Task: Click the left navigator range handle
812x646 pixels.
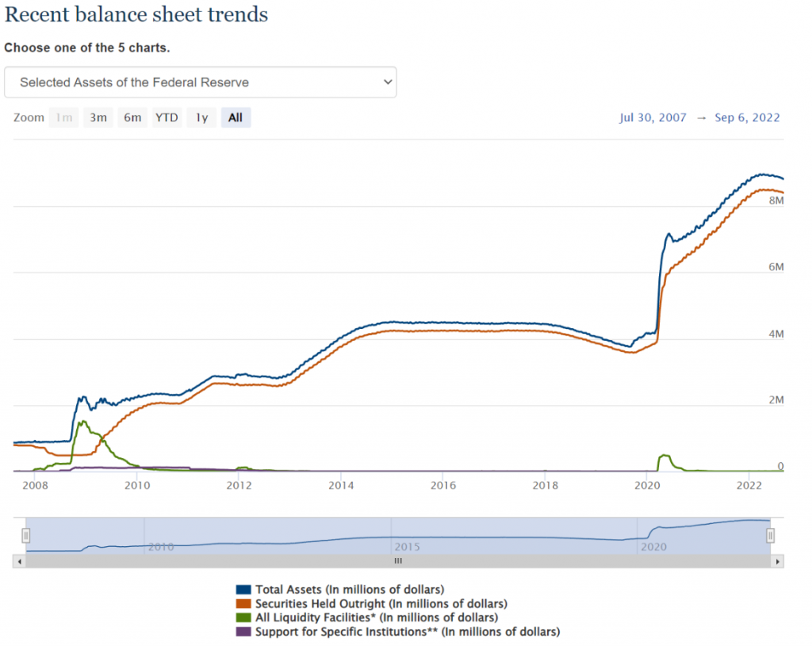Action: (25, 537)
